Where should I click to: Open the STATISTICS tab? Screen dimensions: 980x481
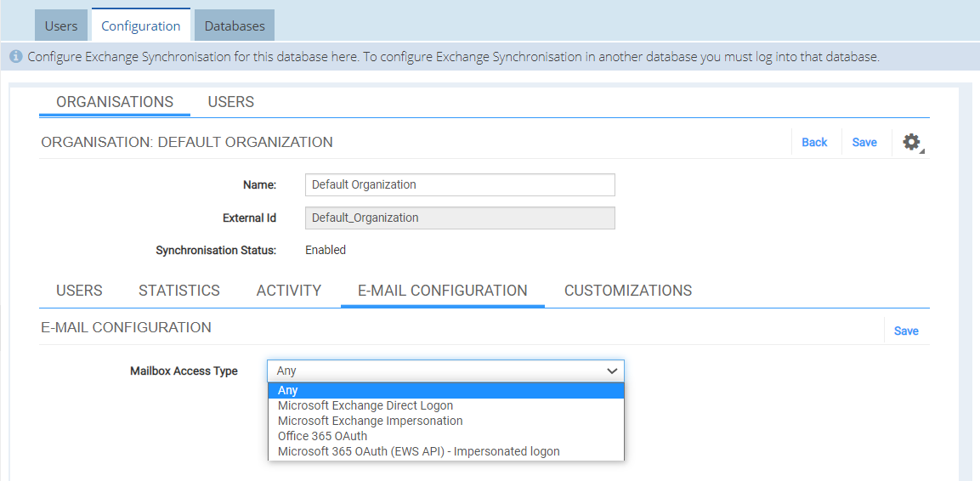click(179, 291)
